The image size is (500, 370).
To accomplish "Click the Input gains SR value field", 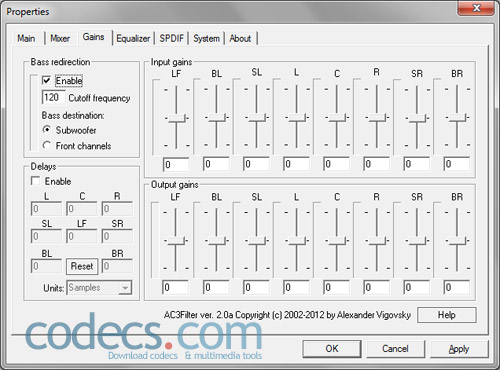I will pos(417,164).
